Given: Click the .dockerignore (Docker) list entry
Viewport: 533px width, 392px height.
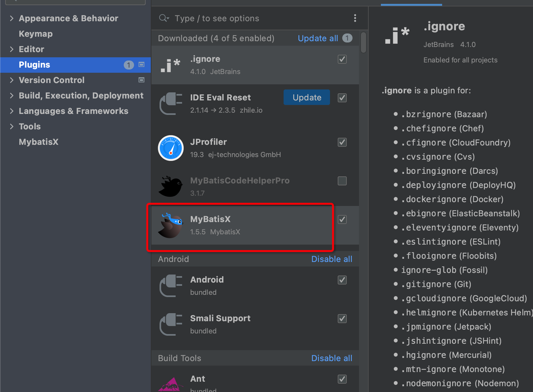Looking at the screenshot, I should [452, 199].
